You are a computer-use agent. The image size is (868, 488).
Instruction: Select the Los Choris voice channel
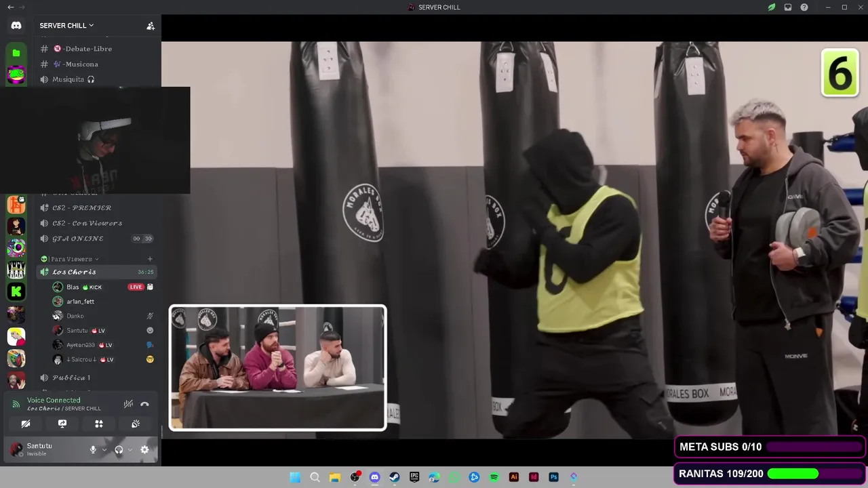[98, 272]
